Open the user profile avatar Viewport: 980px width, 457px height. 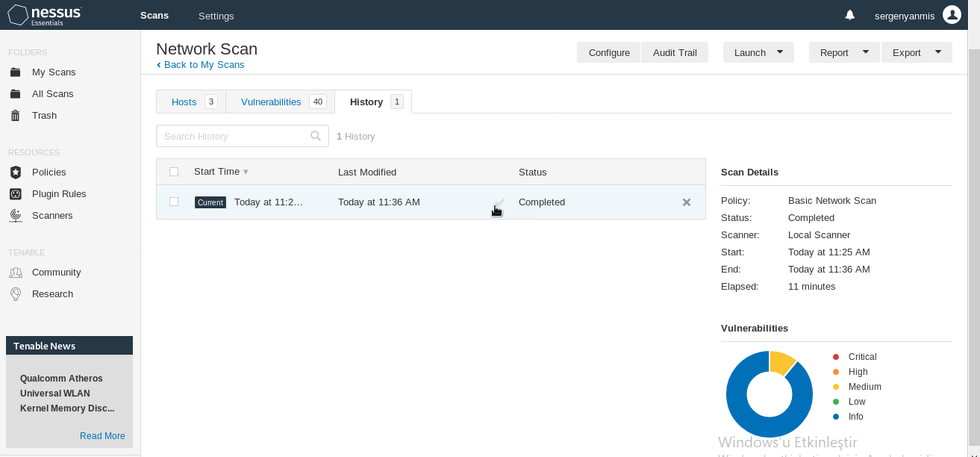(952, 15)
